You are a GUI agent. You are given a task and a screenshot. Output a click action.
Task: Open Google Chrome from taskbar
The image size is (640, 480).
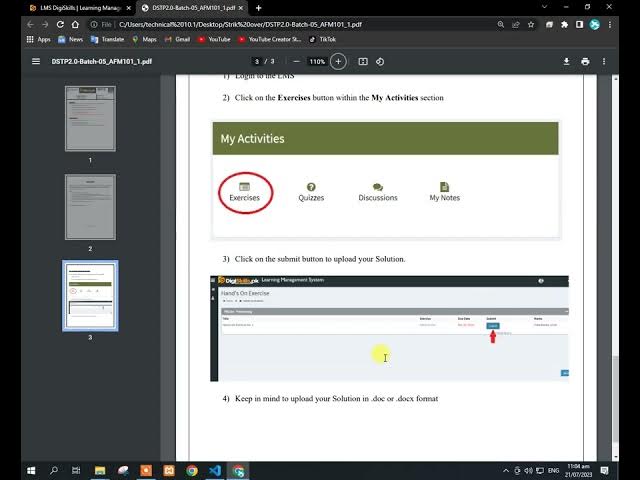tap(192, 471)
